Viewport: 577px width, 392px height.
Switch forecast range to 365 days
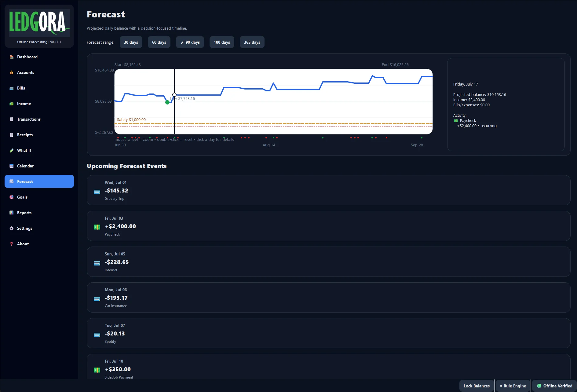pos(252,42)
